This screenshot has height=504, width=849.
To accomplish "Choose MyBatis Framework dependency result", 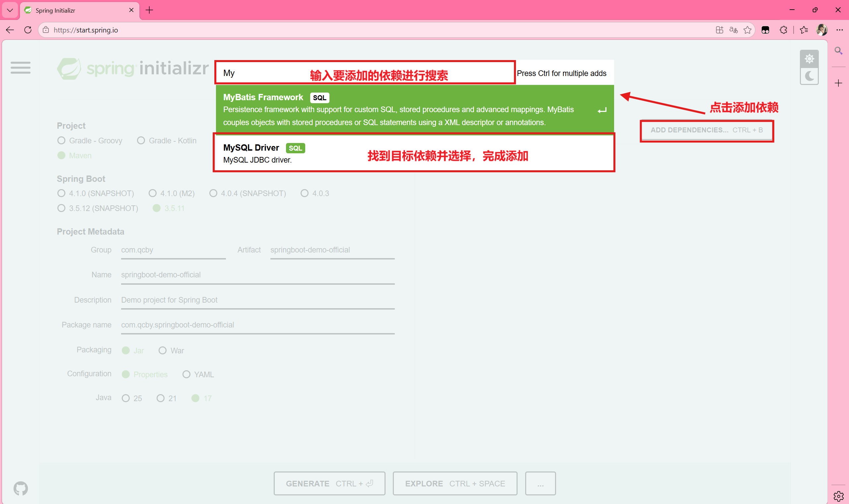I will [x=414, y=109].
